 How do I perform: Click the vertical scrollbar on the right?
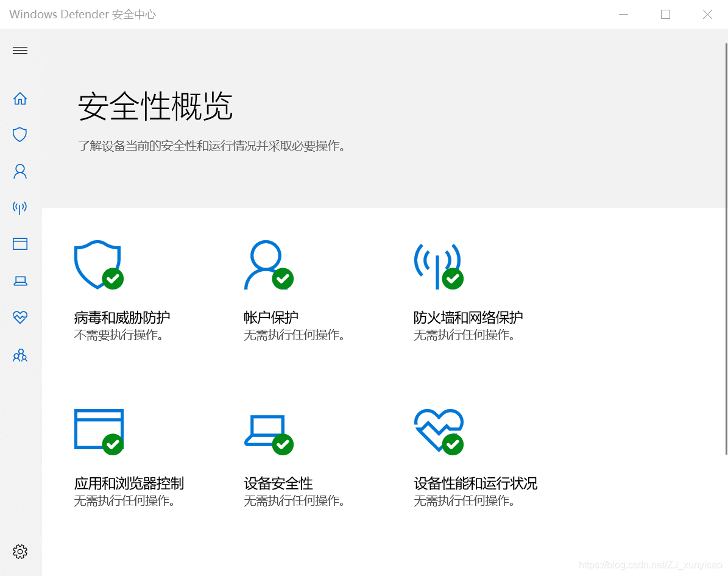pos(726,249)
